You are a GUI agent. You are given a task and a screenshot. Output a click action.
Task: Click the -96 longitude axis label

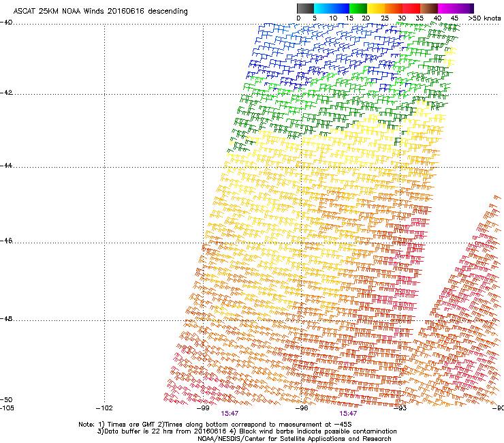[x=302, y=408]
